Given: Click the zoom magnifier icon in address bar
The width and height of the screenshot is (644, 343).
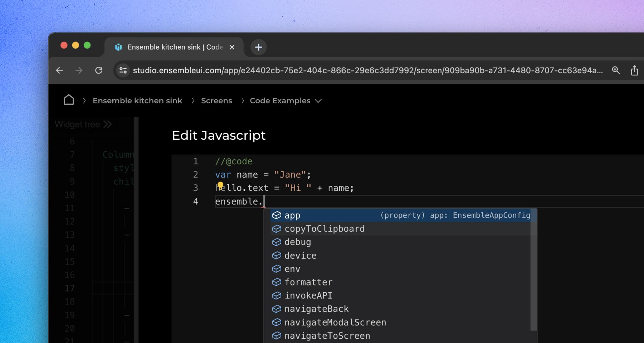Looking at the screenshot, I should click(x=616, y=70).
